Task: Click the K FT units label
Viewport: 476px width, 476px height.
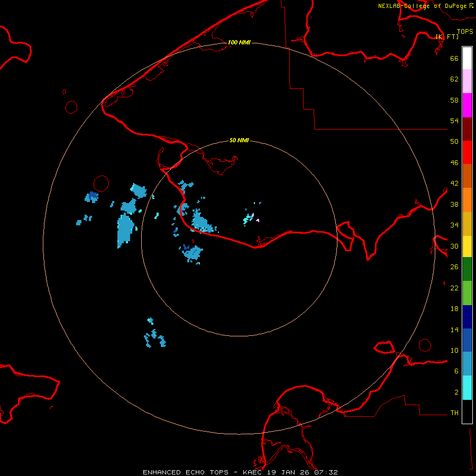Action: 447,36
